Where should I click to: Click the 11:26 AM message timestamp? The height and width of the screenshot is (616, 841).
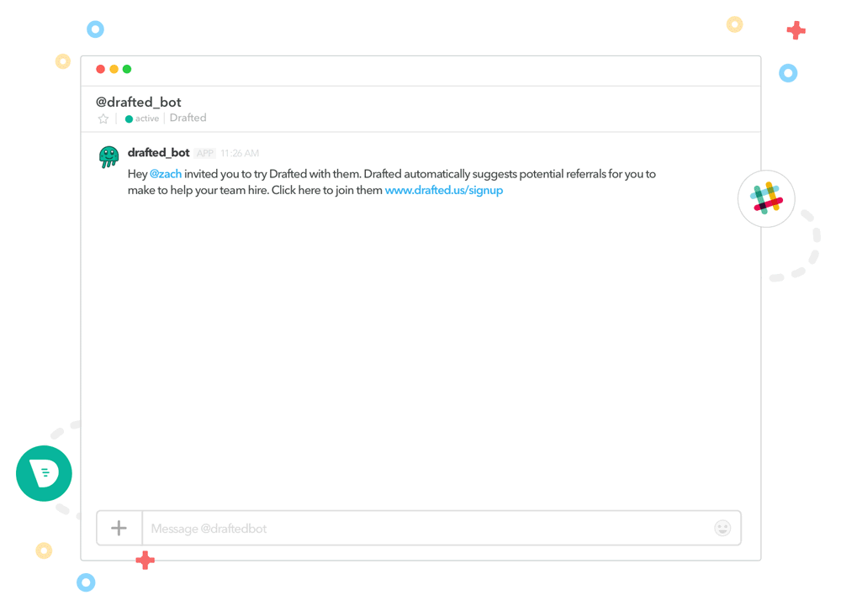click(x=240, y=153)
